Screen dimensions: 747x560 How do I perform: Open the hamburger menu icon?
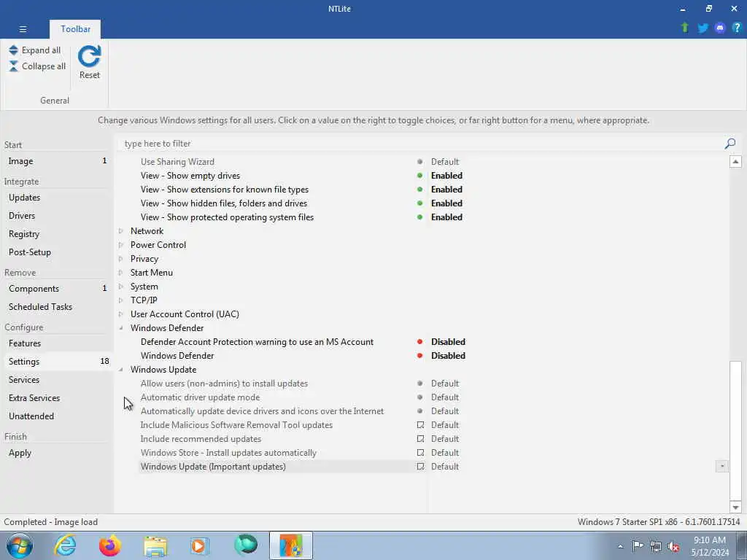pos(23,29)
